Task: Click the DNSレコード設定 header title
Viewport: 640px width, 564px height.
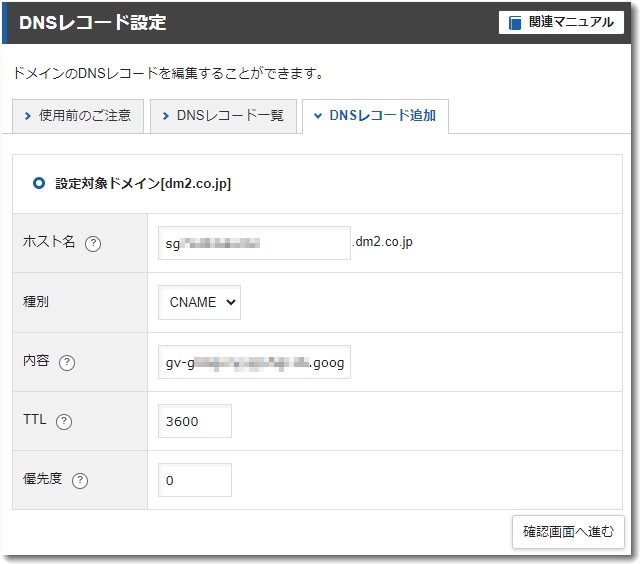Action: tap(92, 22)
